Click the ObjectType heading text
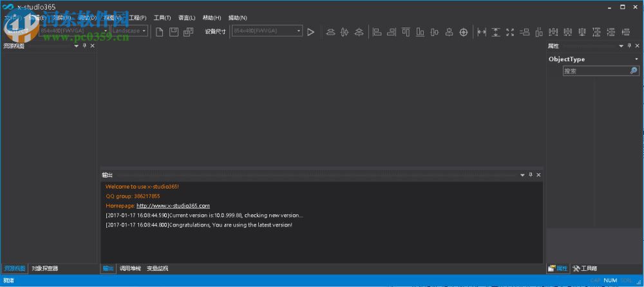The height and width of the screenshot is (287, 644). (x=567, y=59)
